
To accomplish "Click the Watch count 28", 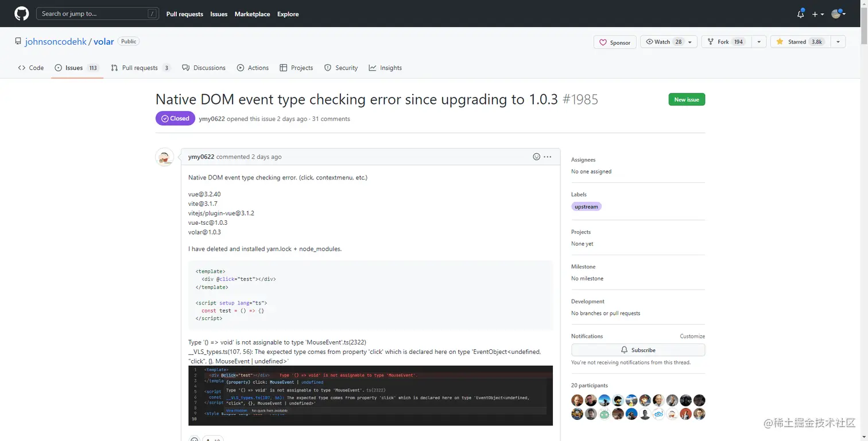I will click(x=678, y=42).
